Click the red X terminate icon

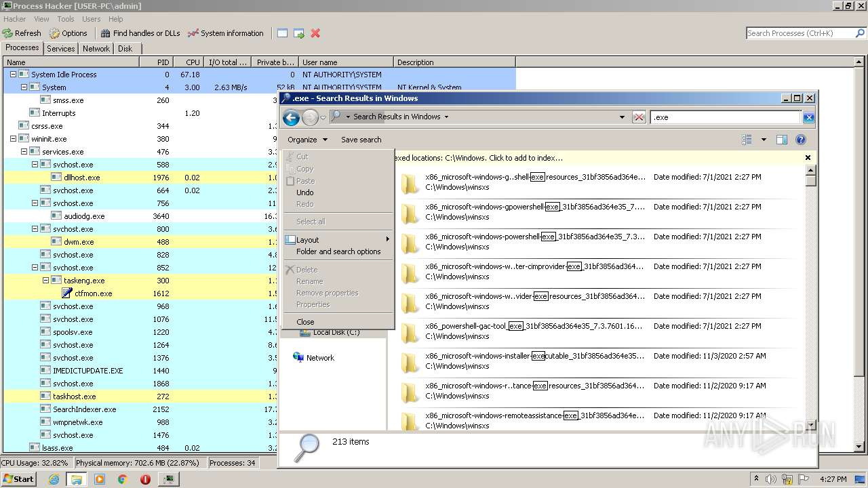click(x=315, y=33)
